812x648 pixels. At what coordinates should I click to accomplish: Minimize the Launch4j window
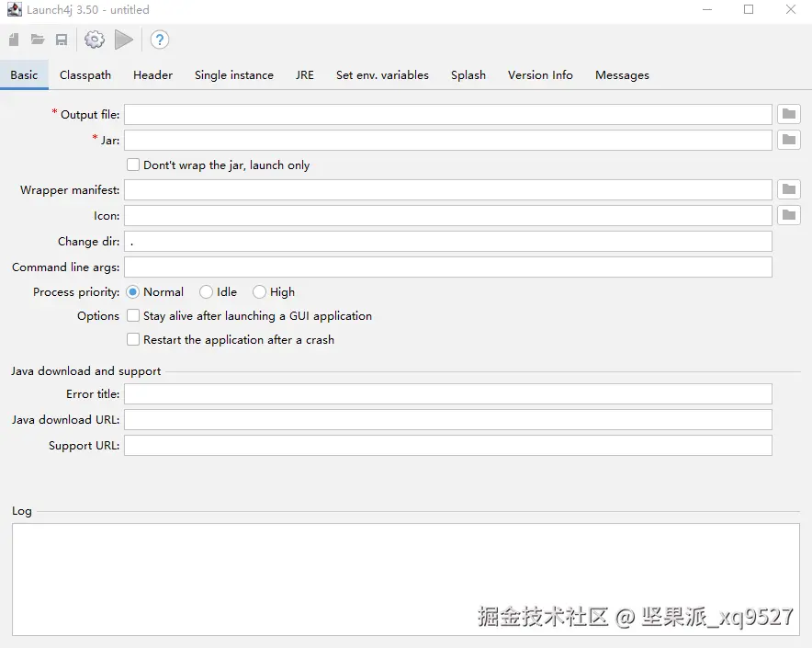pyautogui.click(x=707, y=9)
